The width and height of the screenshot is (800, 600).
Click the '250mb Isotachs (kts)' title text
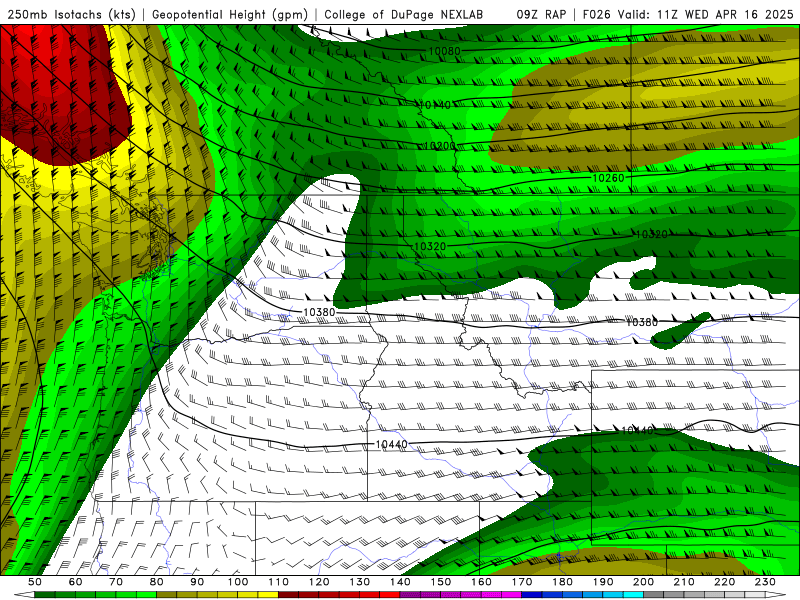(x=71, y=14)
